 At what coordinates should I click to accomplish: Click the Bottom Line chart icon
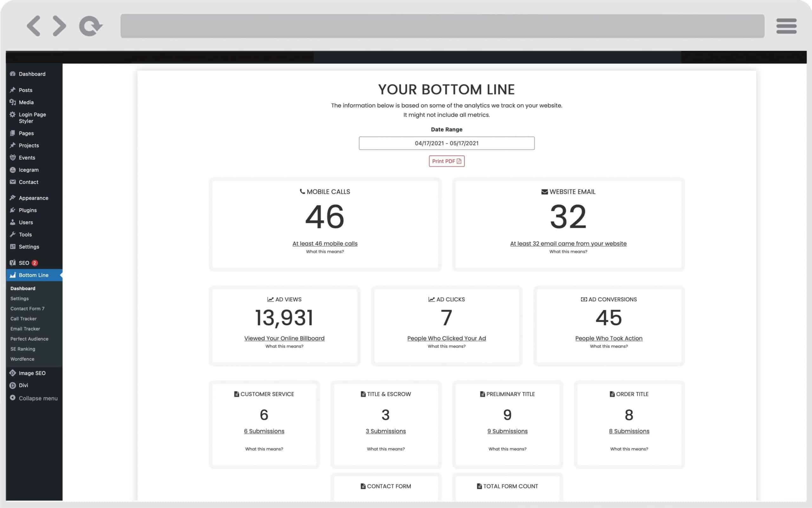click(13, 275)
